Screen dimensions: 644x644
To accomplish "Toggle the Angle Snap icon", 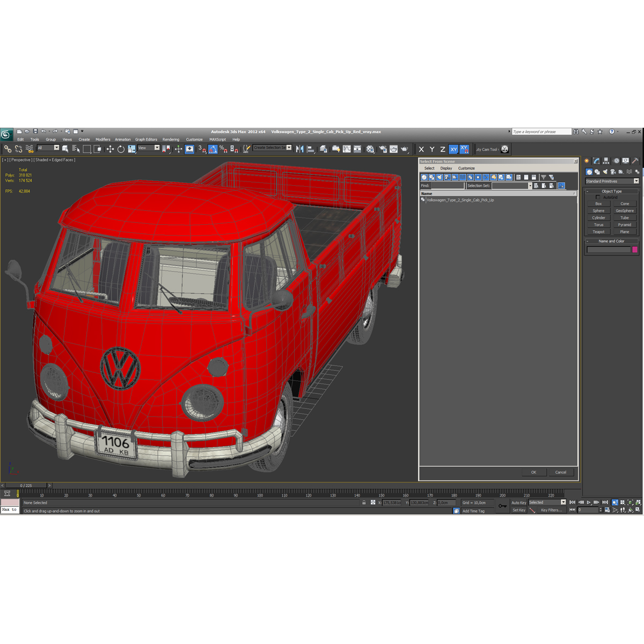I will tap(213, 149).
